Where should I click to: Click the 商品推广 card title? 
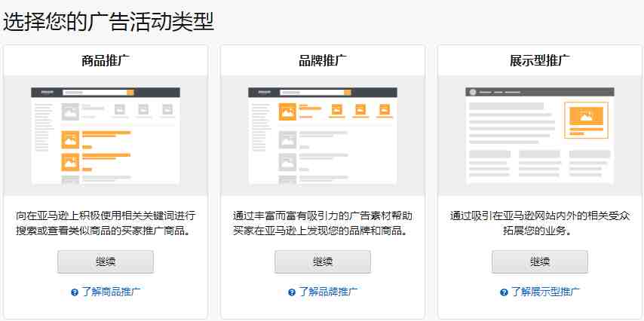pyautogui.click(x=106, y=61)
